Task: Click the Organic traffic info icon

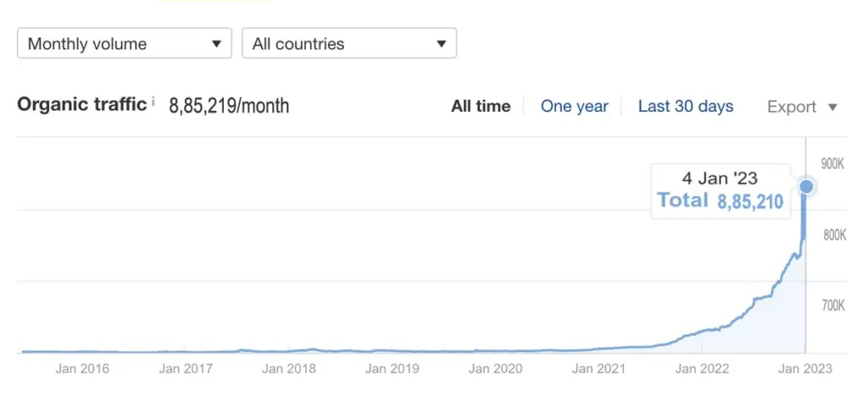Action: click(153, 103)
